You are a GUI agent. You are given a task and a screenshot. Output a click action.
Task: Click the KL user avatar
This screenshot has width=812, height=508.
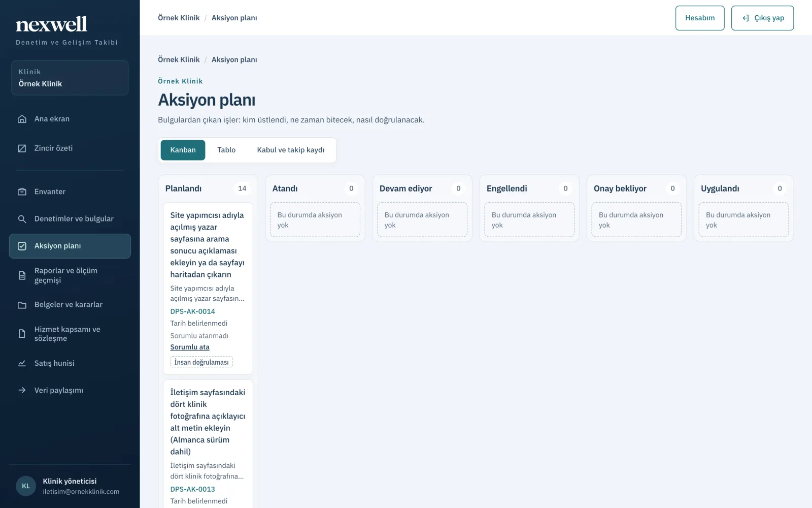[26, 486]
